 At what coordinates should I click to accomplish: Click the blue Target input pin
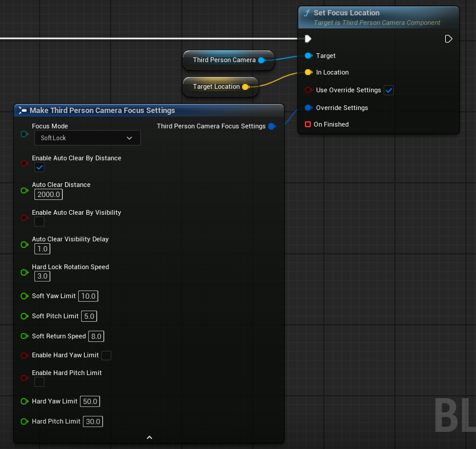pos(308,56)
